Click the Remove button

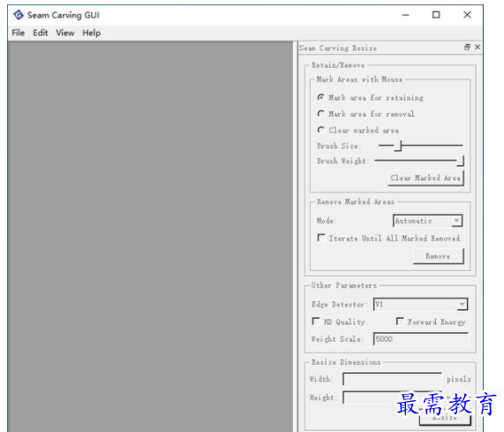click(439, 256)
